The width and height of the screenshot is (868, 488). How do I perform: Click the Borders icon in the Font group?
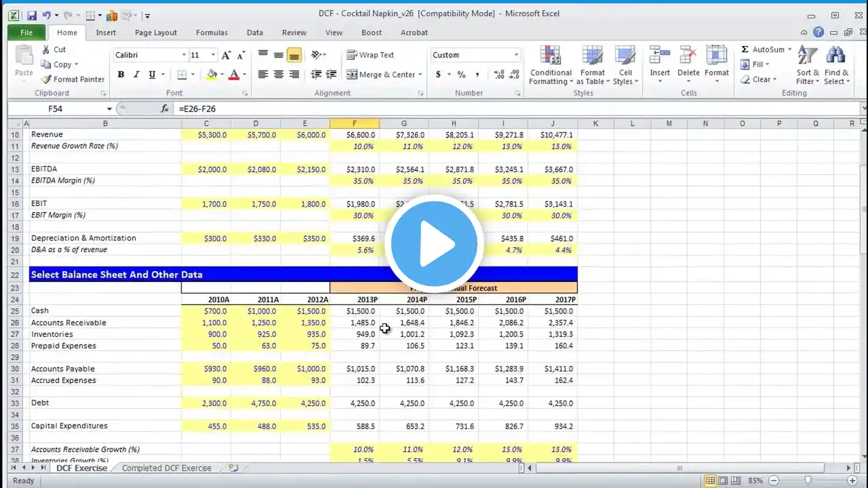point(182,75)
